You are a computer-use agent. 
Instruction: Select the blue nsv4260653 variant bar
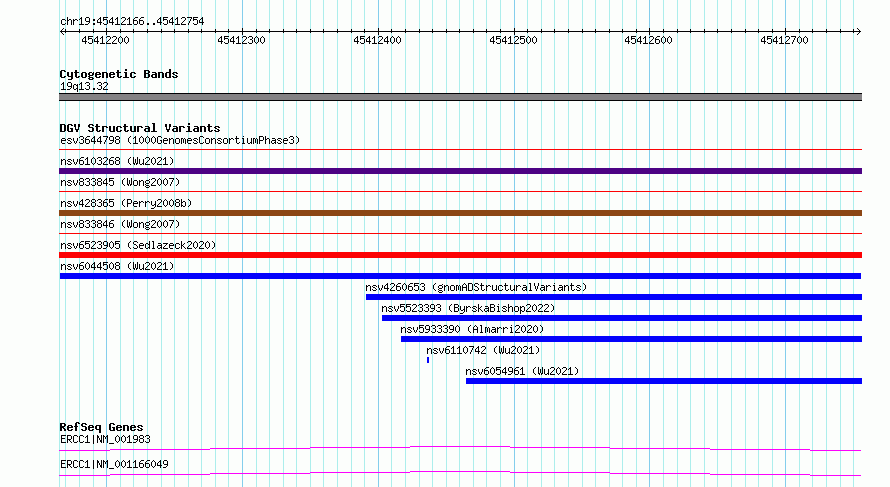point(614,297)
